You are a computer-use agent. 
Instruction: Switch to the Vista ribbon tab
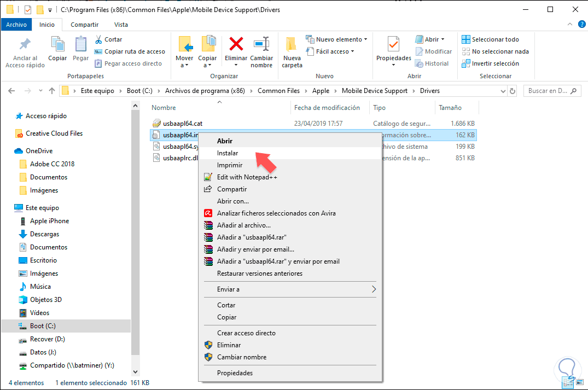121,25
